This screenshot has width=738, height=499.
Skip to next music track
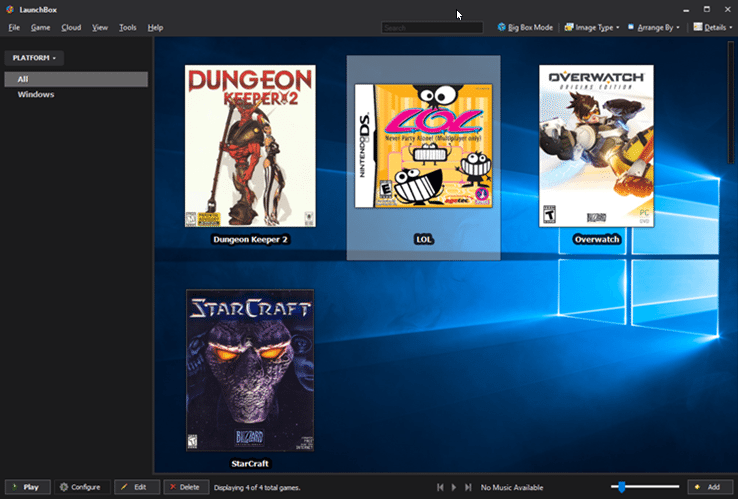point(467,487)
